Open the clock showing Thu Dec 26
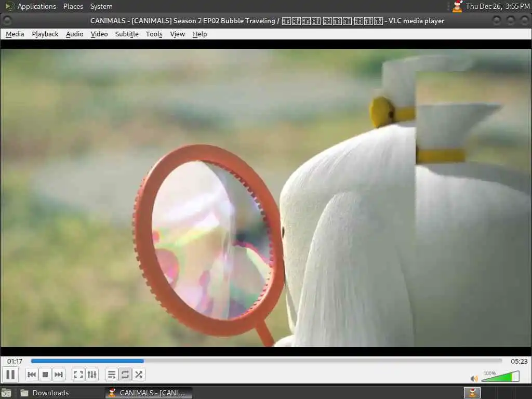 pos(497,6)
